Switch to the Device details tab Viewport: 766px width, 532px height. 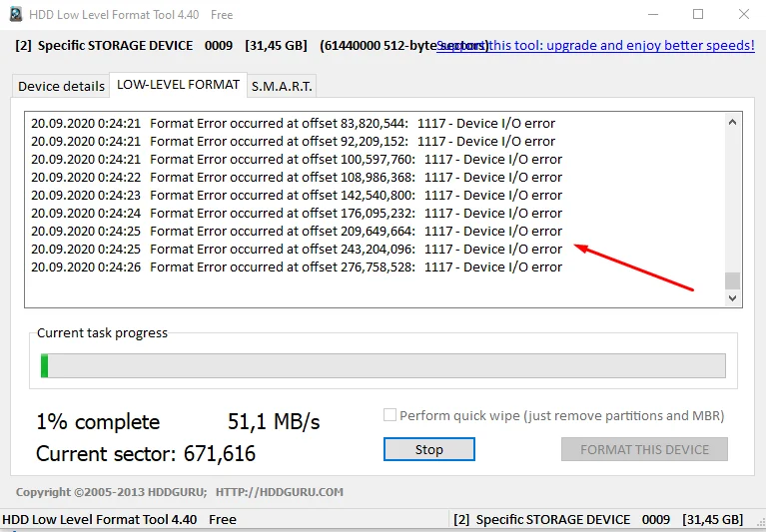click(x=61, y=87)
